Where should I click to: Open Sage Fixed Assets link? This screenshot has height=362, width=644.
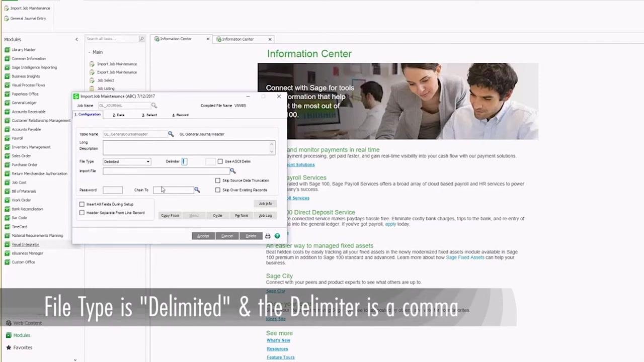465,257
